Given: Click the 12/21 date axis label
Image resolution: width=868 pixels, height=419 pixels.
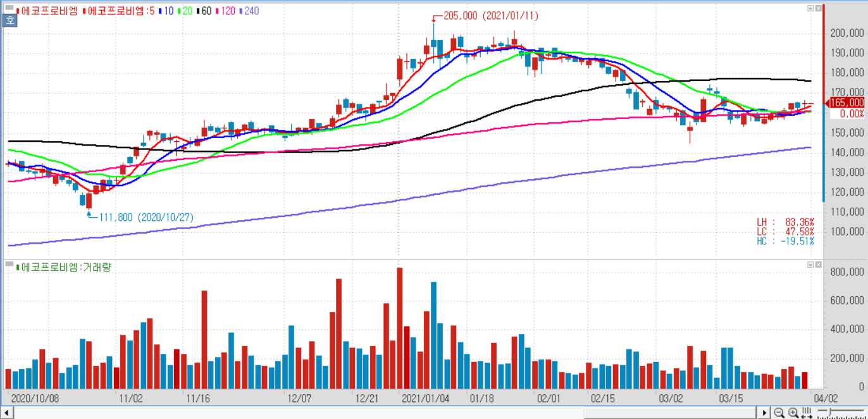Looking at the screenshot, I should click(x=367, y=399).
